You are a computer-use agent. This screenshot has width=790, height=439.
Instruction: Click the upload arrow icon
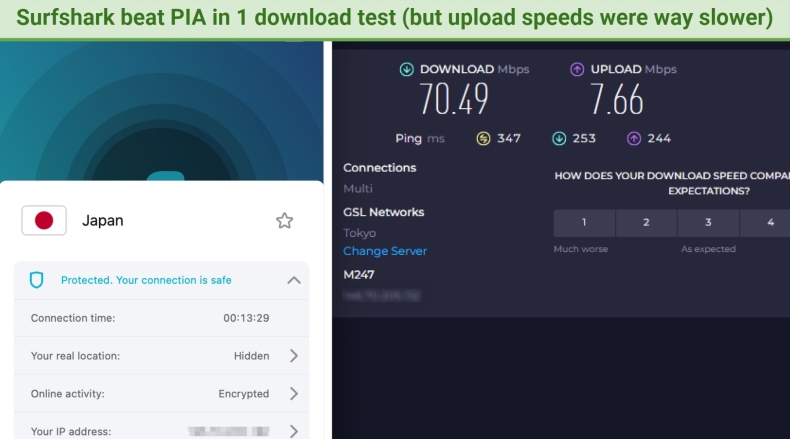[x=577, y=69]
